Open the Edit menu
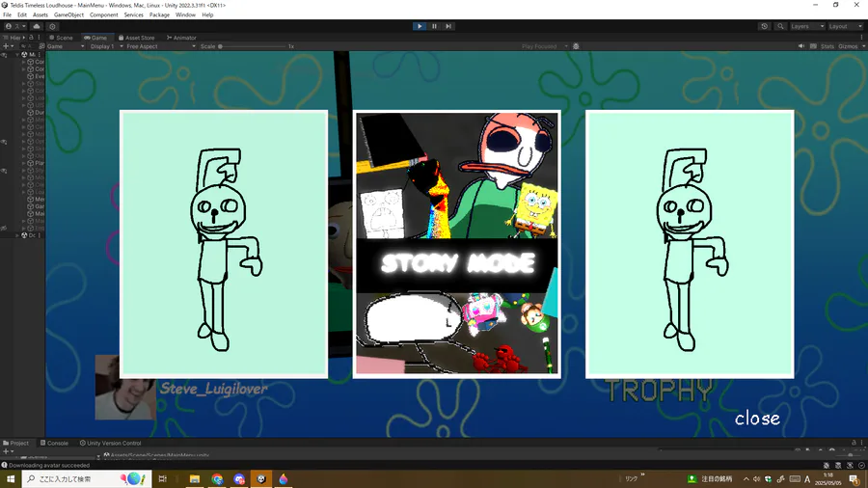The image size is (868, 488). coord(21,14)
